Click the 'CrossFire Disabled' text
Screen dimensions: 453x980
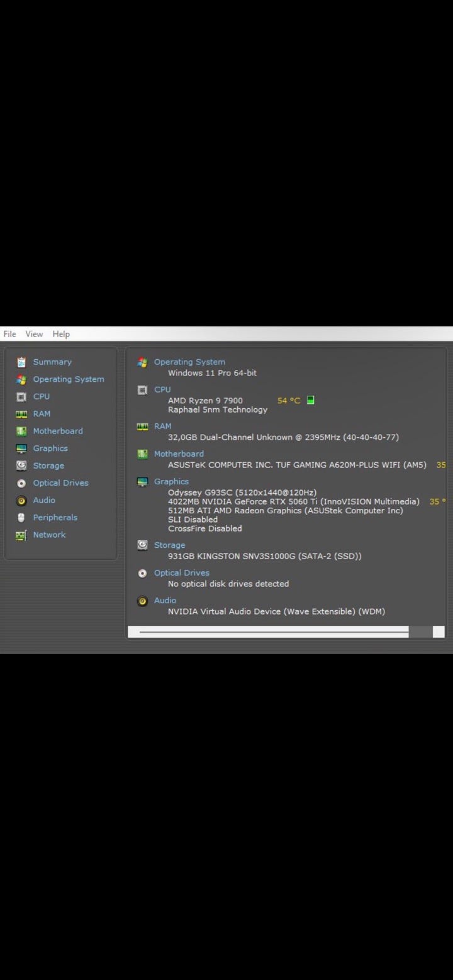coord(205,528)
